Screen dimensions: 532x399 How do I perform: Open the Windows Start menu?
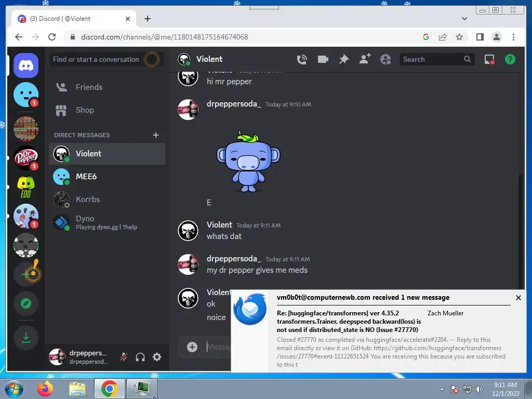tap(14, 389)
